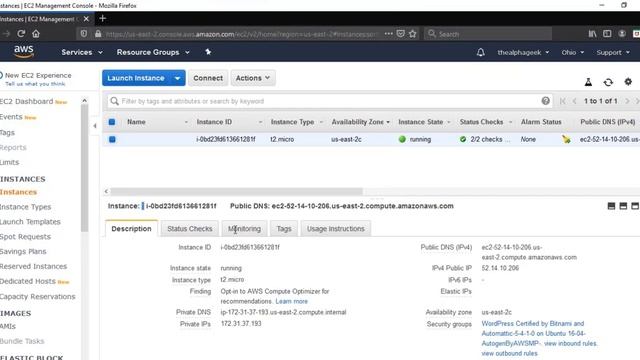Click view outbound rules link
This screenshot has height=360, width=640.
509,353
